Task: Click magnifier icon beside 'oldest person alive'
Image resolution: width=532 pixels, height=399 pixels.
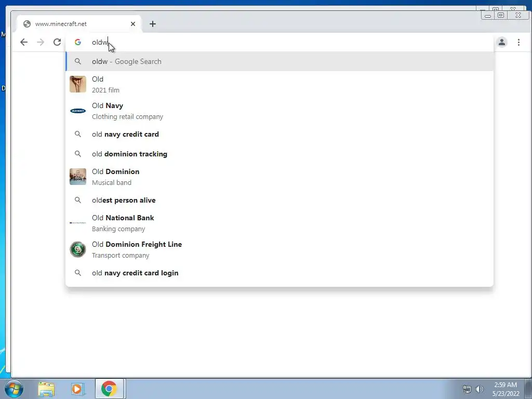Action: click(x=78, y=200)
